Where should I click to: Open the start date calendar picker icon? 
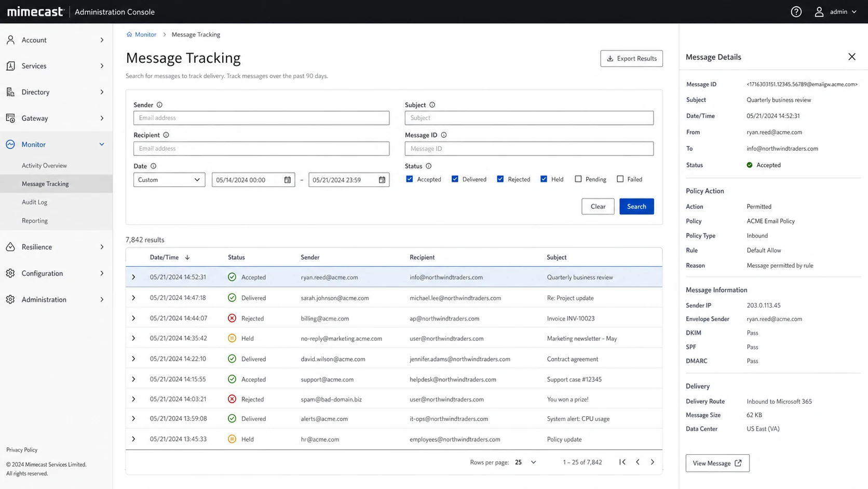click(x=288, y=180)
